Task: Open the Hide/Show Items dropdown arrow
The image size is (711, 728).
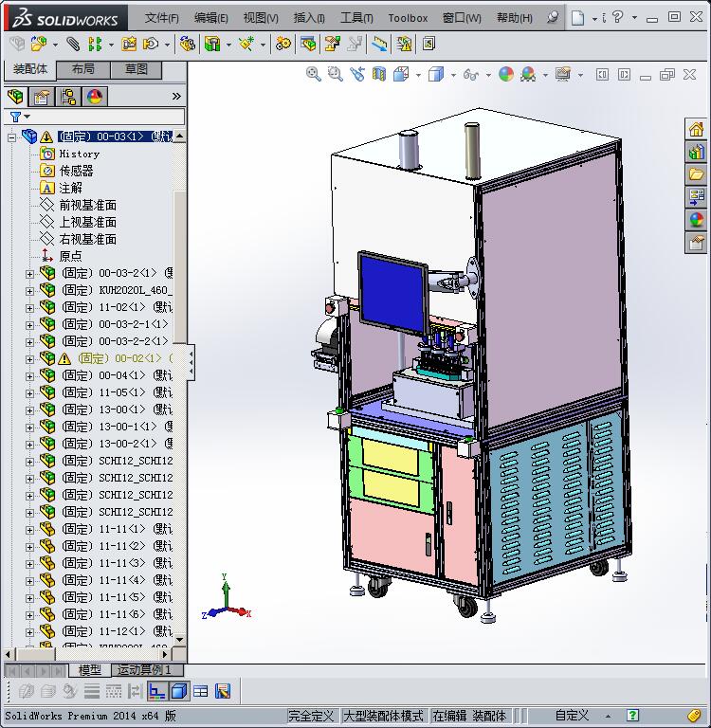Action: tap(488, 75)
